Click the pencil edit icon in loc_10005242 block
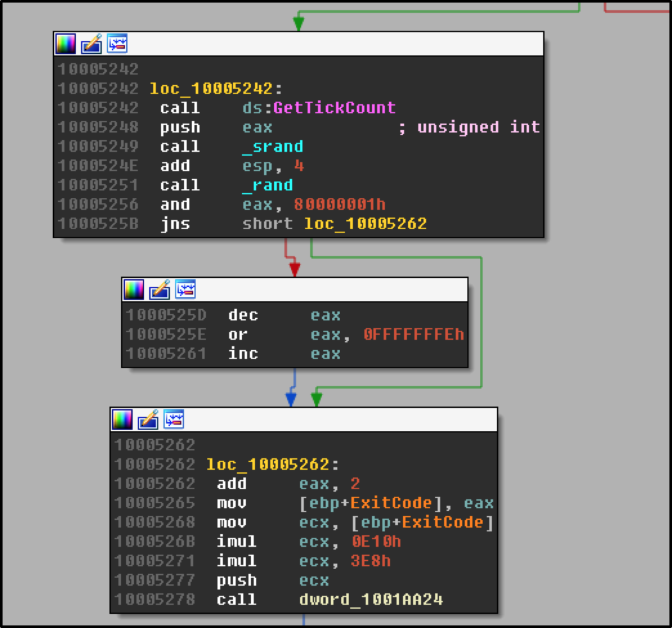 (x=92, y=44)
